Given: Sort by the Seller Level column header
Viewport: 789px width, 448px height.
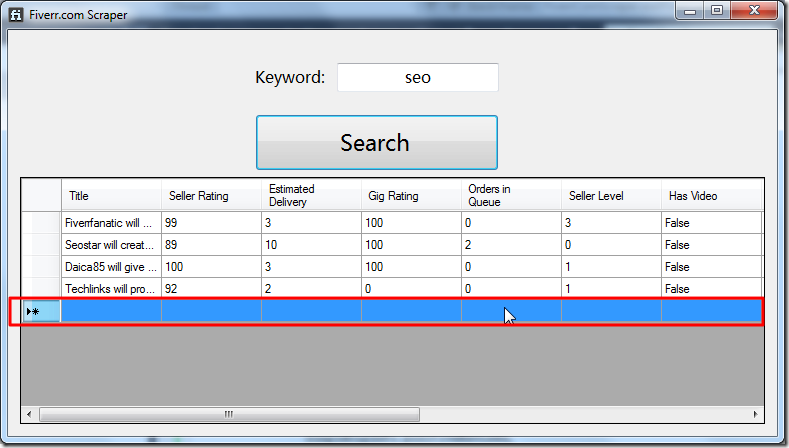Looking at the screenshot, I should click(611, 195).
